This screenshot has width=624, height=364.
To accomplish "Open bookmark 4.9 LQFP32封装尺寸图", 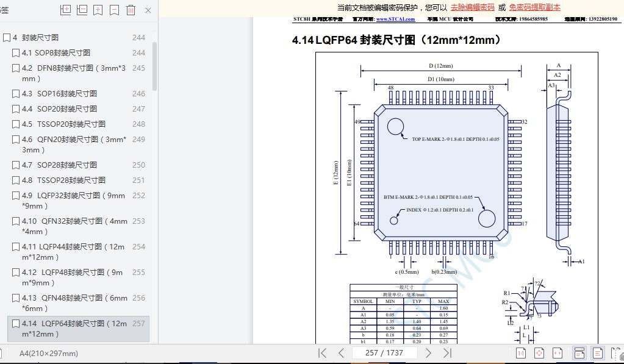I will [x=74, y=201].
